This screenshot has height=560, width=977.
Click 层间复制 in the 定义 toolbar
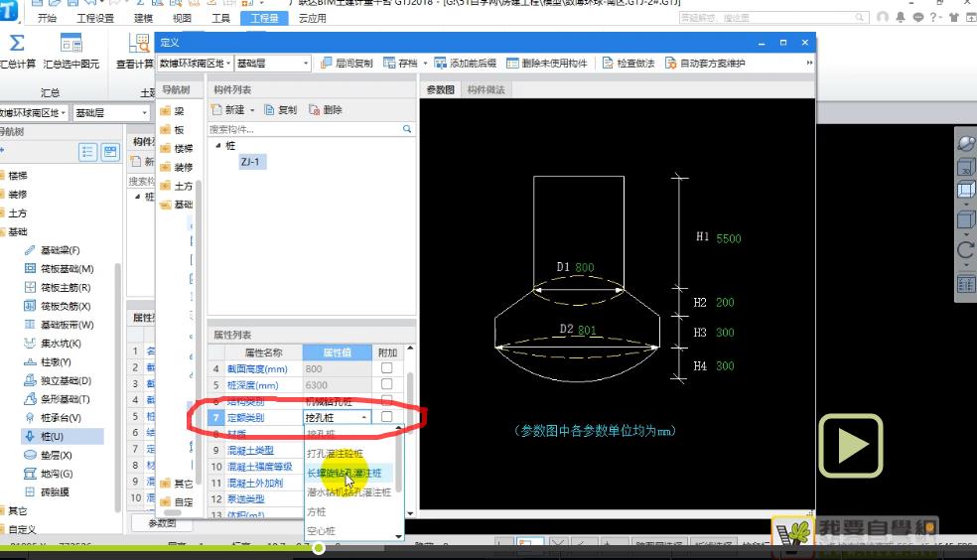(347, 63)
